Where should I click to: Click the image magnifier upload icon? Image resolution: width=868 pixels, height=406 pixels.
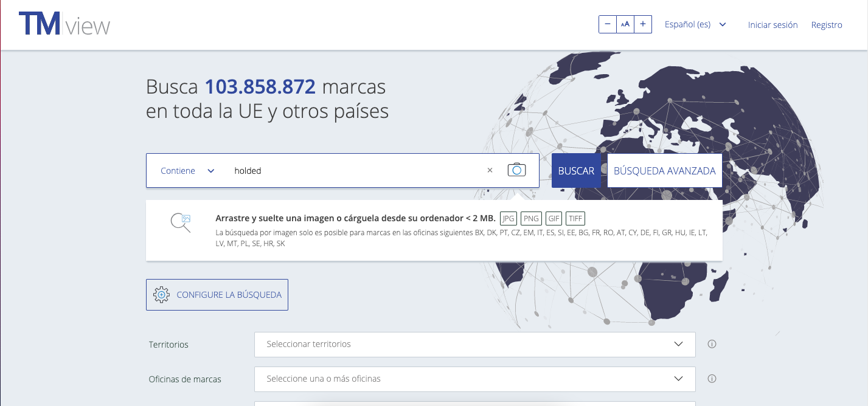[x=181, y=222]
